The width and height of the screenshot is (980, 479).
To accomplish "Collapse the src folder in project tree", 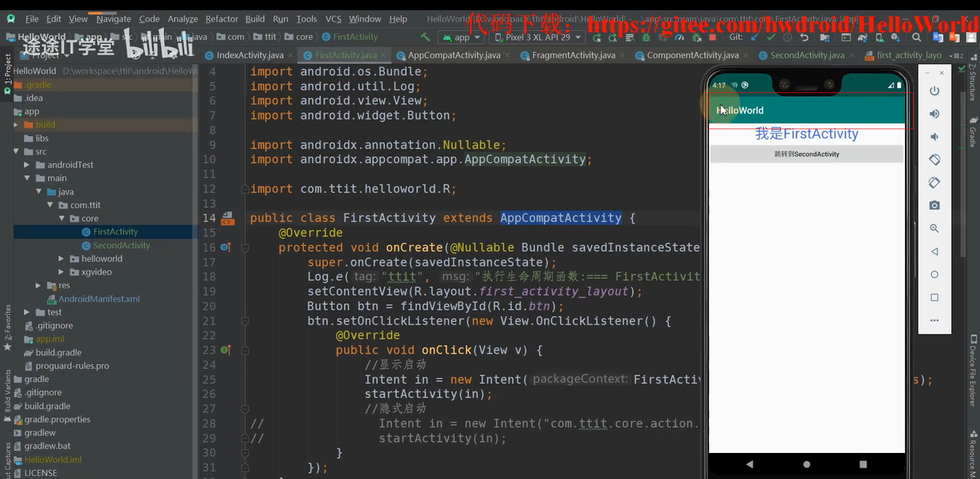I will 17,152.
